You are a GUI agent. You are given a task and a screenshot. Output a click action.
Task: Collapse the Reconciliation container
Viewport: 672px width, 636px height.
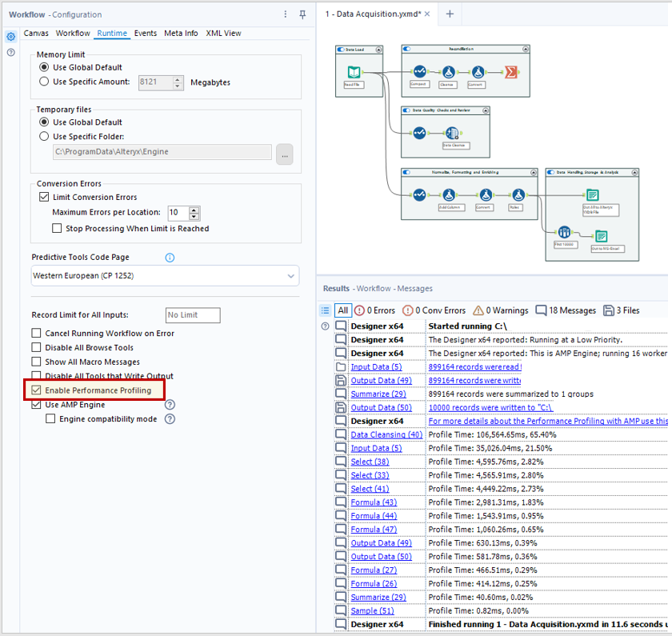pyautogui.click(x=526, y=50)
